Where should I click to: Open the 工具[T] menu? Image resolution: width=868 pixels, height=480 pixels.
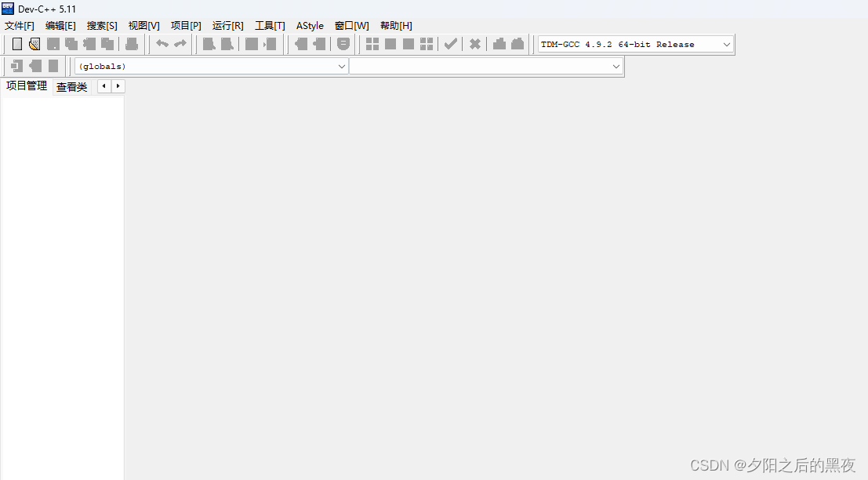point(270,25)
